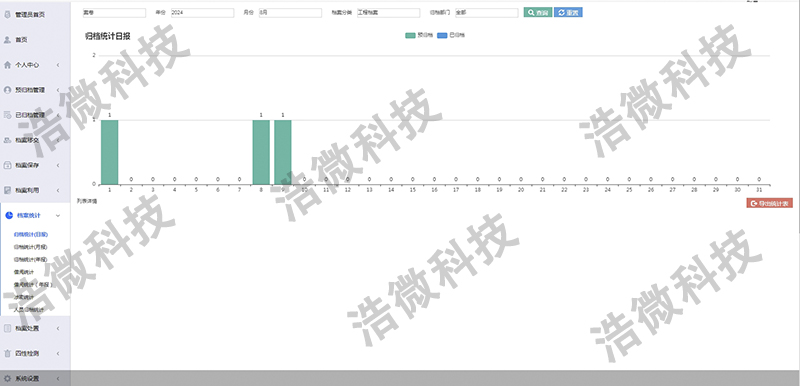800x386 pixels.
Task: Open the 归档部门 dropdown showing 全部
Action: point(486,13)
